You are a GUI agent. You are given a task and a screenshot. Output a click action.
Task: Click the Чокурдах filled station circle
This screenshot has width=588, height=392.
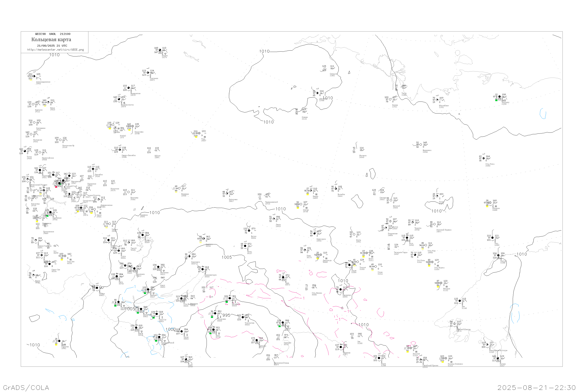(x=499, y=96)
